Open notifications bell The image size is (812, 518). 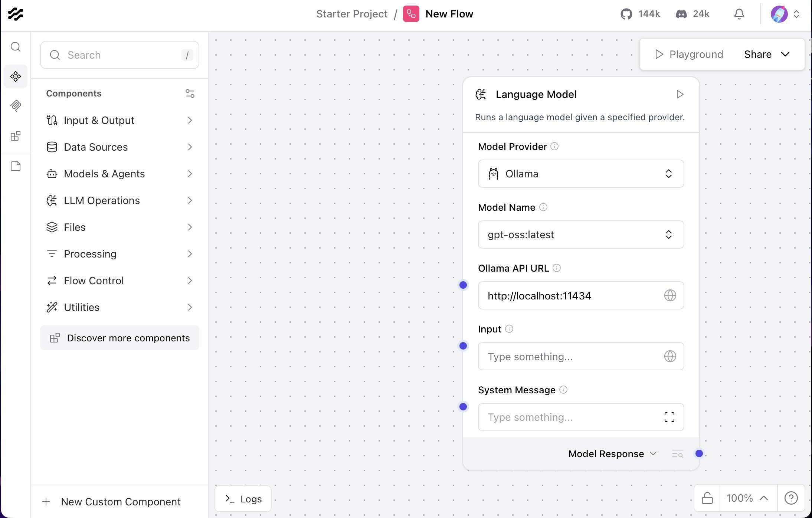(x=739, y=14)
